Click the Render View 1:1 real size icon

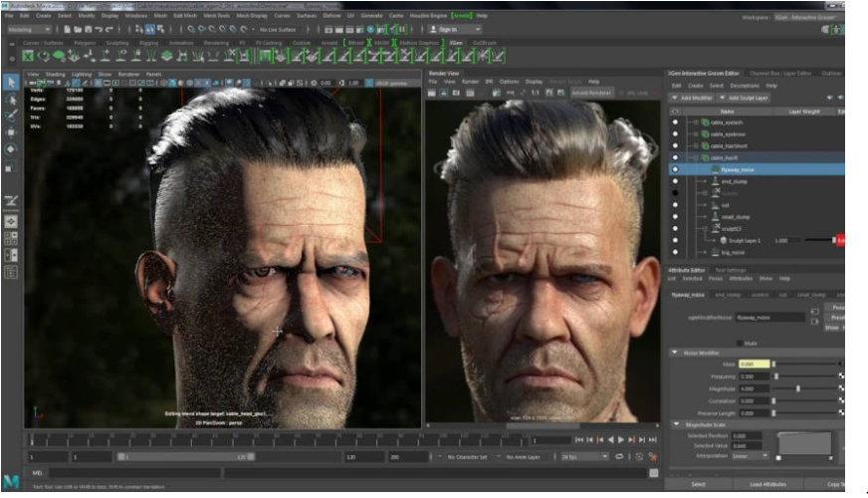point(536,93)
